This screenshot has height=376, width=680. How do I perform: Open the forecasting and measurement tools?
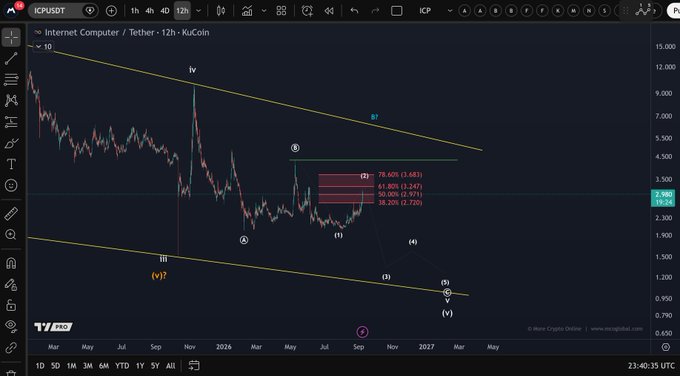pos(11,122)
